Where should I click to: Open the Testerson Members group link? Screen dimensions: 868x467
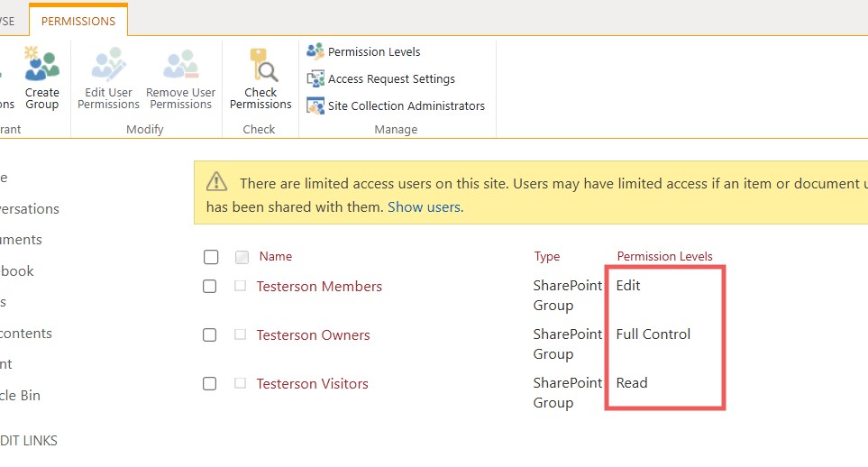319,287
